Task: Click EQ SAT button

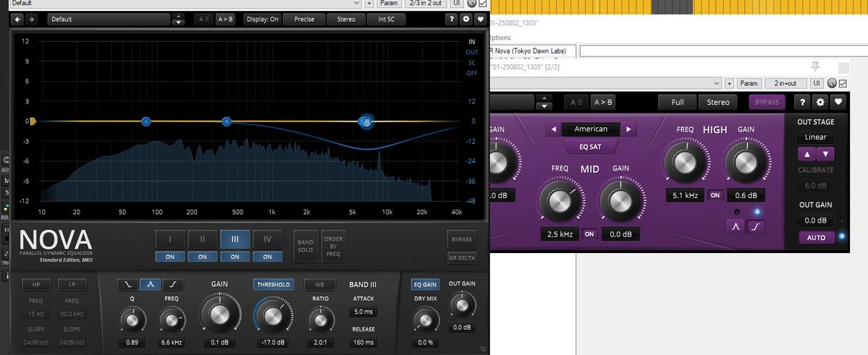Action: 591,147
